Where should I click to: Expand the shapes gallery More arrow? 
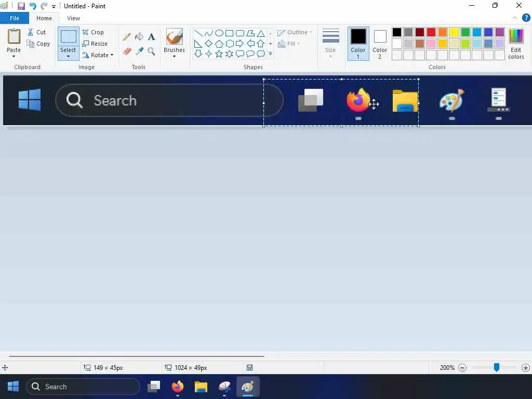(x=270, y=54)
